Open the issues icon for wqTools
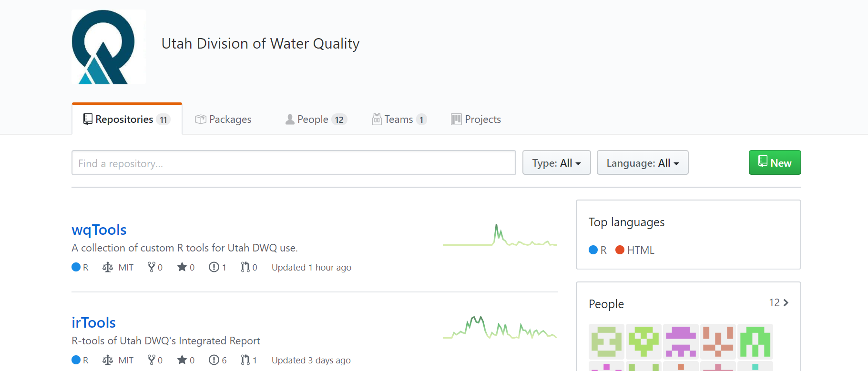This screenshot has height=371, width=868. 214,267
